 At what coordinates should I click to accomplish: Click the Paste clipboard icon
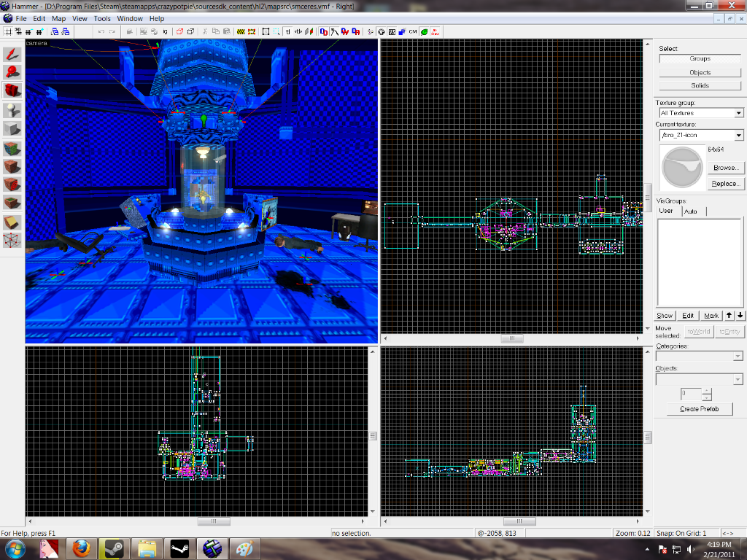point(227,32)
